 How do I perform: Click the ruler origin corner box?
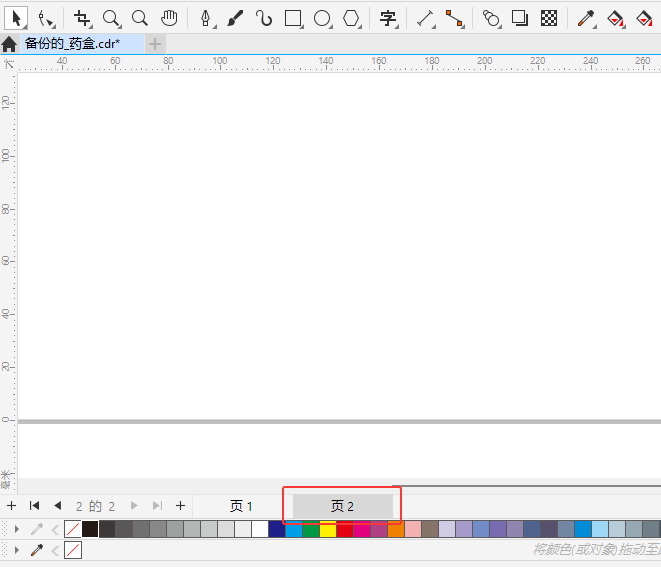tap(8, 64)
